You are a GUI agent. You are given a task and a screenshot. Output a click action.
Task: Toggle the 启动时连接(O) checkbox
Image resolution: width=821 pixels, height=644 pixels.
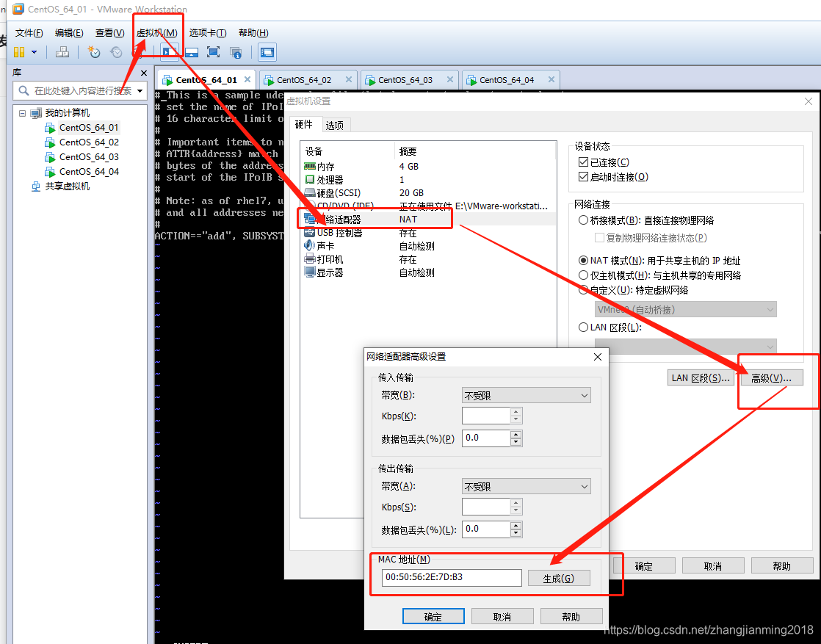(x=583, y=177)
